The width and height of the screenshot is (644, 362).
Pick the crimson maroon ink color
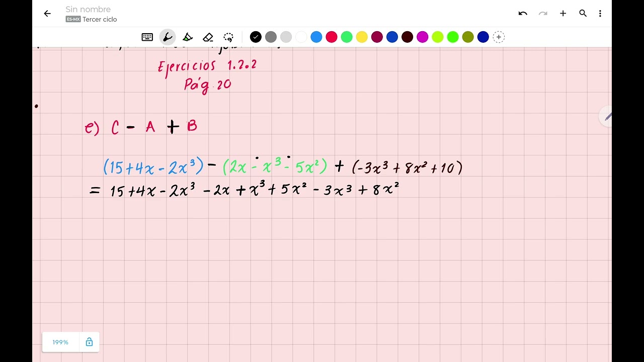(x=377, y=37)
